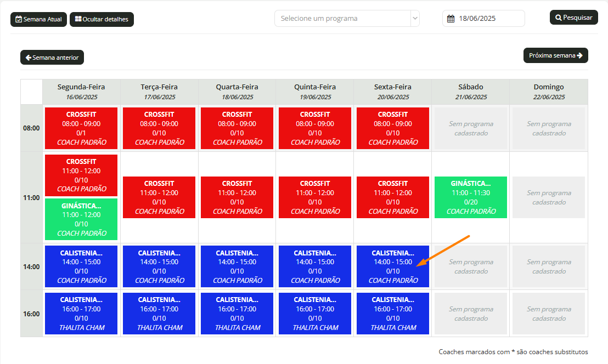Go to Próxima semana
The image size is (608, 364).
tap(556, 55)
